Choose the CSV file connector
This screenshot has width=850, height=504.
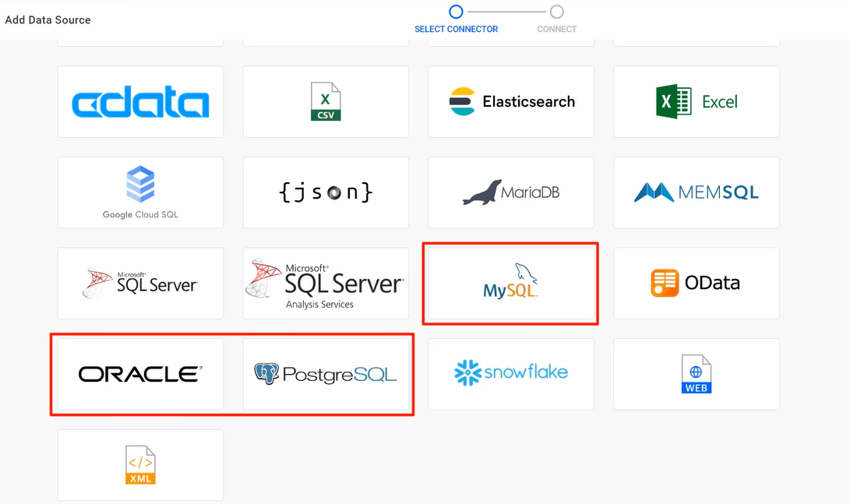326,102
